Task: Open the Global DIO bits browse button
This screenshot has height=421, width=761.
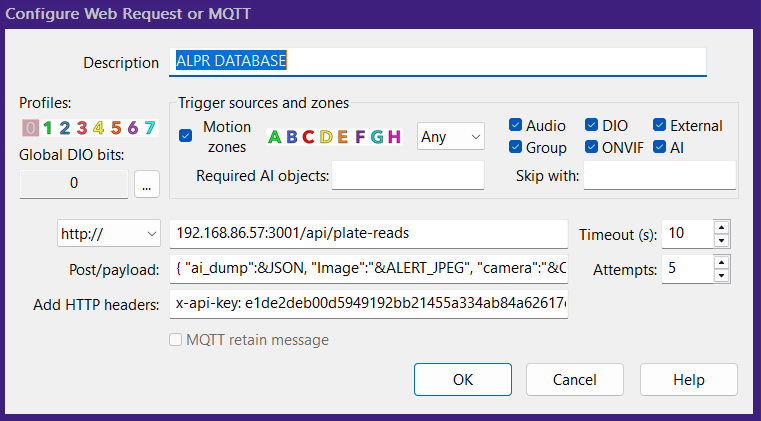Action: tap(146, 184)
